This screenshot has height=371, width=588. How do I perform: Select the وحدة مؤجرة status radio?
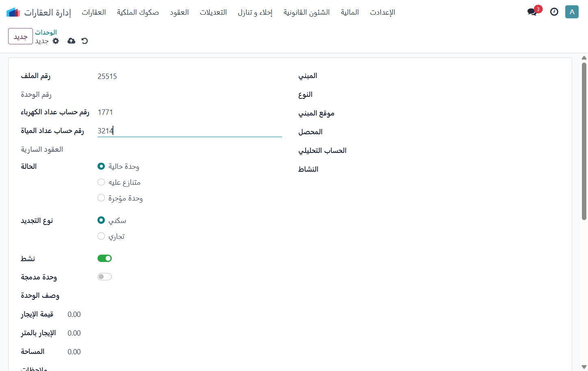coord(101,198)
